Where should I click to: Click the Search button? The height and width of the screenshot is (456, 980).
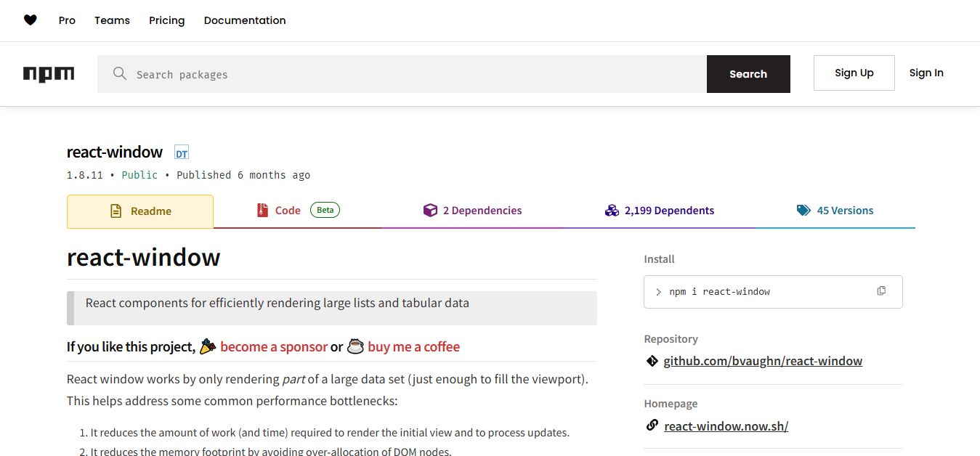pos(748,74)
